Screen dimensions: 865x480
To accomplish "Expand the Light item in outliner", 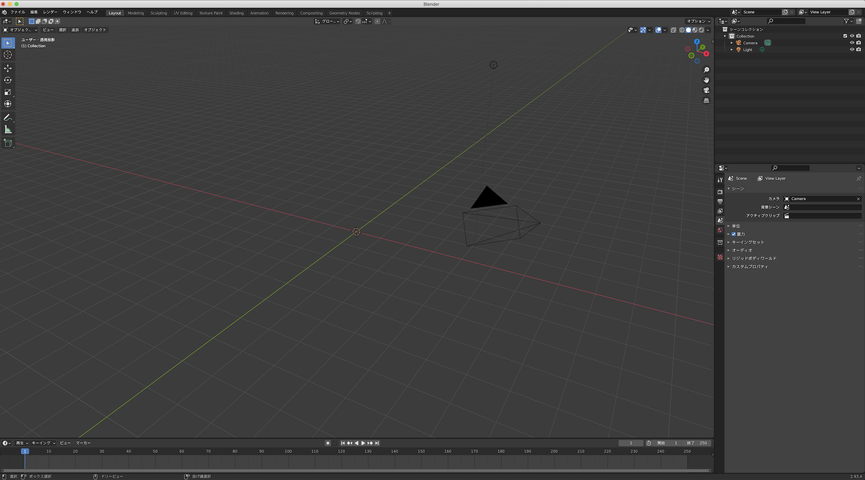I will point(732,50).
